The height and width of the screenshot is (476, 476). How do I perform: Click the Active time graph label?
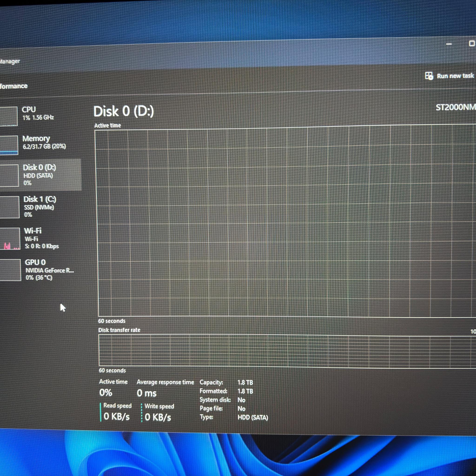[x=108, y=126]
